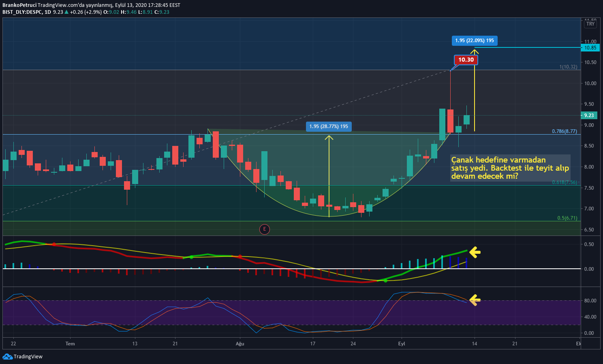Click the 1D interval label in header
This screenshot has width=603, height=364.
(48, 12)
